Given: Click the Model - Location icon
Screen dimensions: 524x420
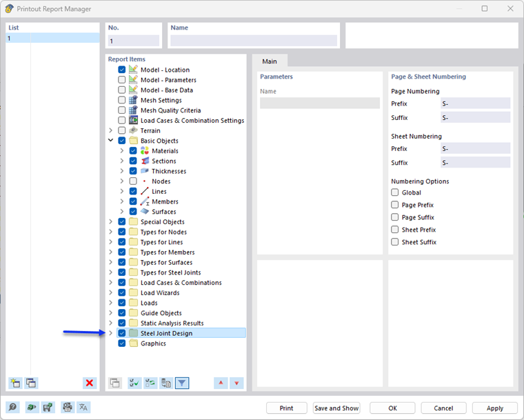Looking at the screenshot, I should click(x=133, y=70).
